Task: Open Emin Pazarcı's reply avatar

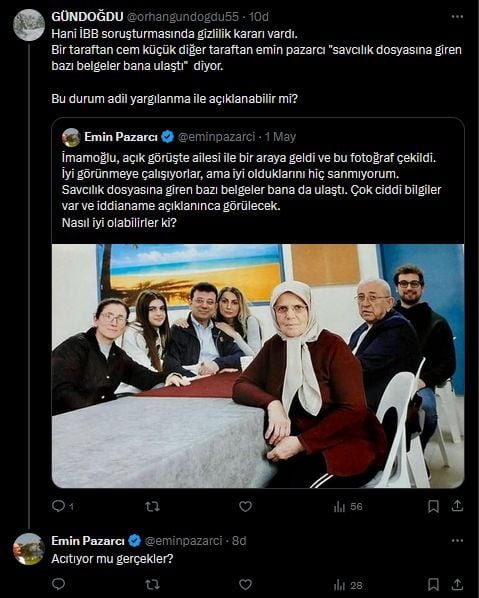Action: [x=29, y=549]
